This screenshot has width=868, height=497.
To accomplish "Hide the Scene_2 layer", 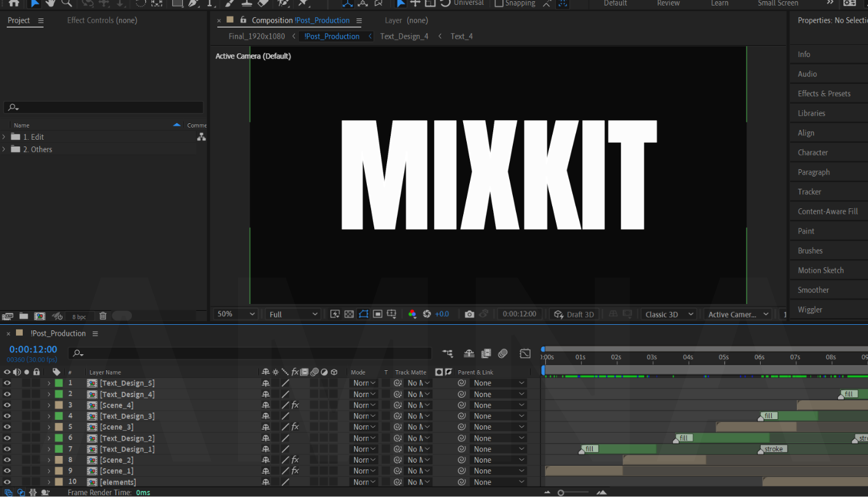I will coord(7,460).
